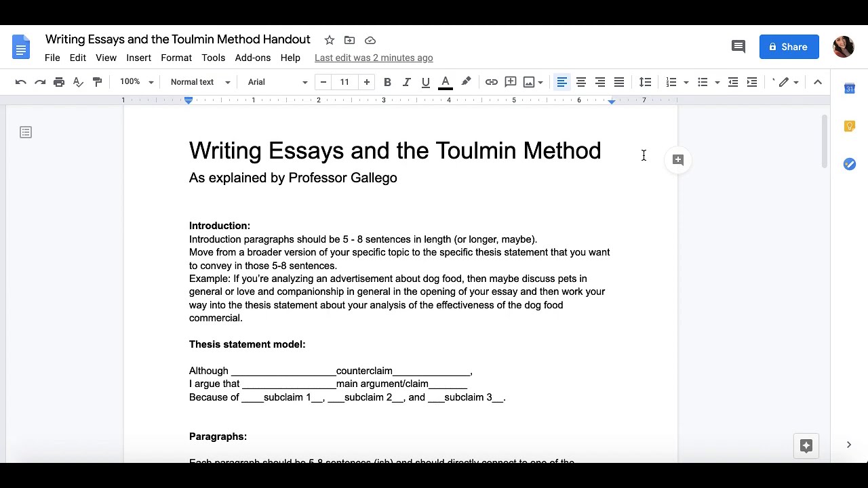Add a comment from toolbar
This screenshot has height=488, width=868.
coord(511,82)
